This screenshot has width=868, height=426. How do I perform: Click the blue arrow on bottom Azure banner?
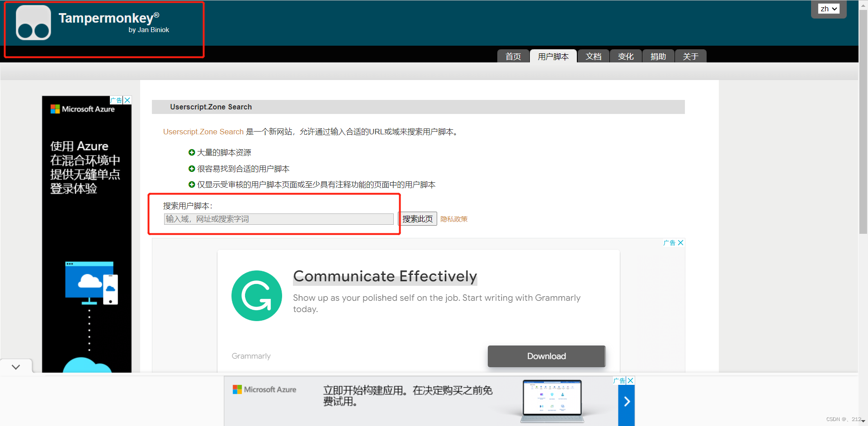coord(627,402)
